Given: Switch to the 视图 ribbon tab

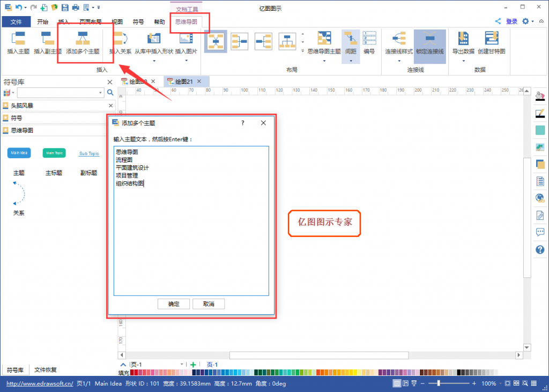Looking at the screenshot, I should (117, 22).
